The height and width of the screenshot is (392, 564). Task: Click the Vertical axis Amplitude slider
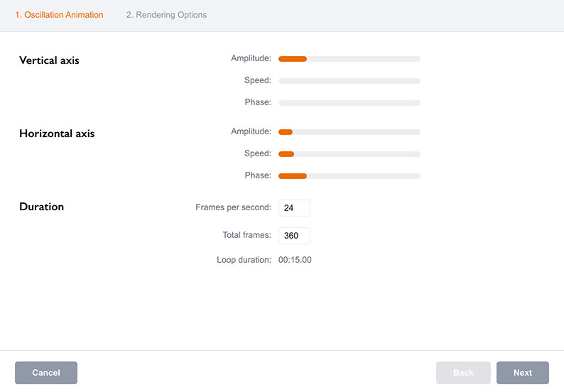(x=349, y=59)
